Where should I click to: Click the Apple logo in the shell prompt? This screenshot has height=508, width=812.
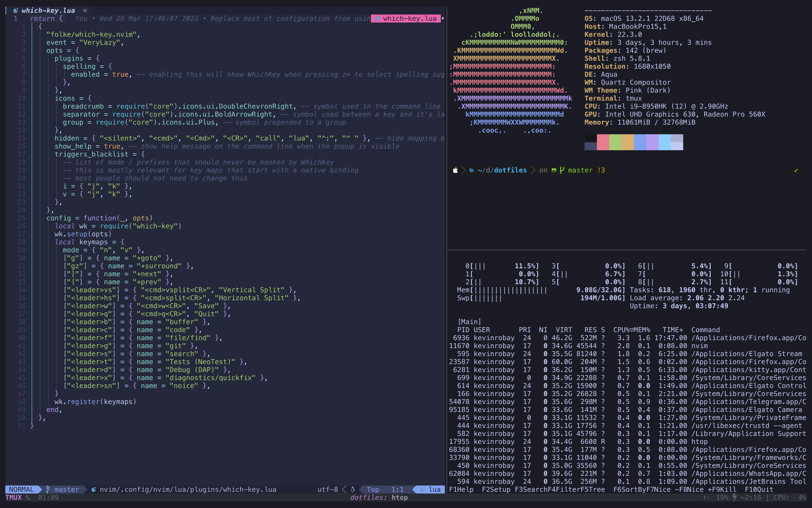(x=455, y=170)
